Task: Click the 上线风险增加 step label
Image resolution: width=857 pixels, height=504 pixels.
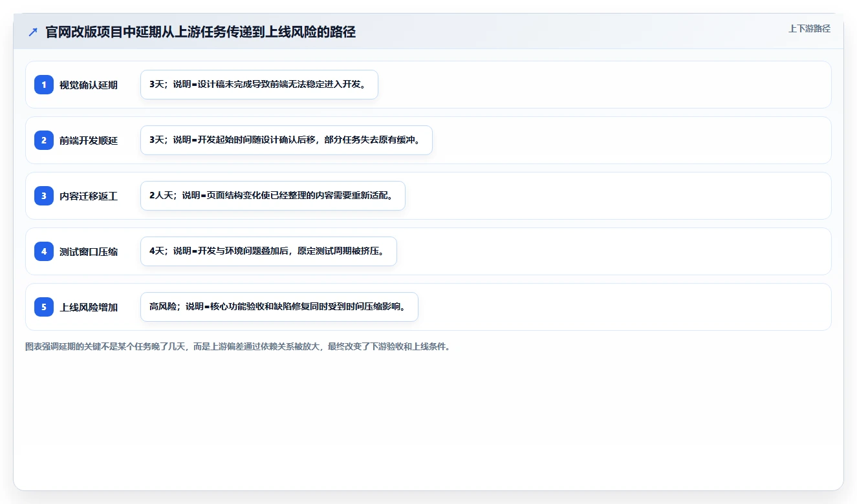Action: [89, 307]
